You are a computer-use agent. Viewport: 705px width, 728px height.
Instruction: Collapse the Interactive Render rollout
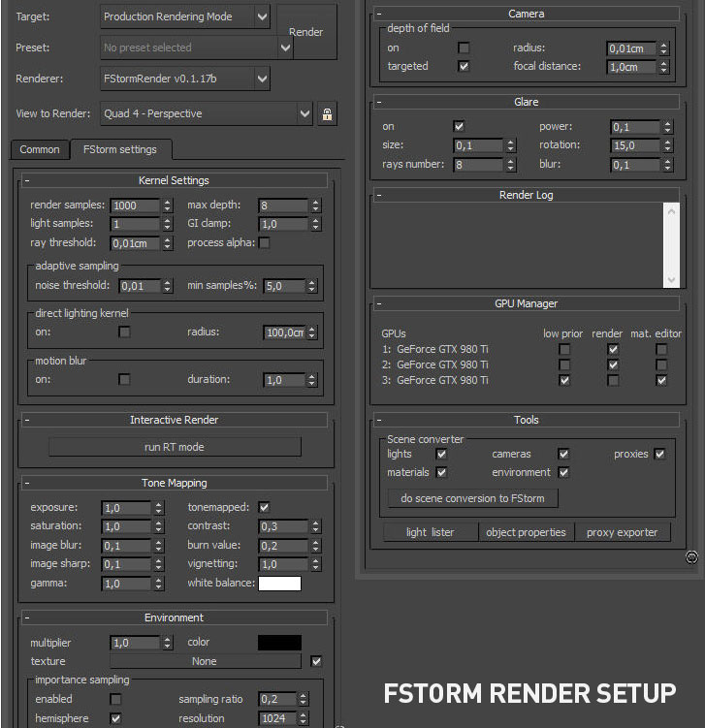pyautogui.click(x=27, y=420)
